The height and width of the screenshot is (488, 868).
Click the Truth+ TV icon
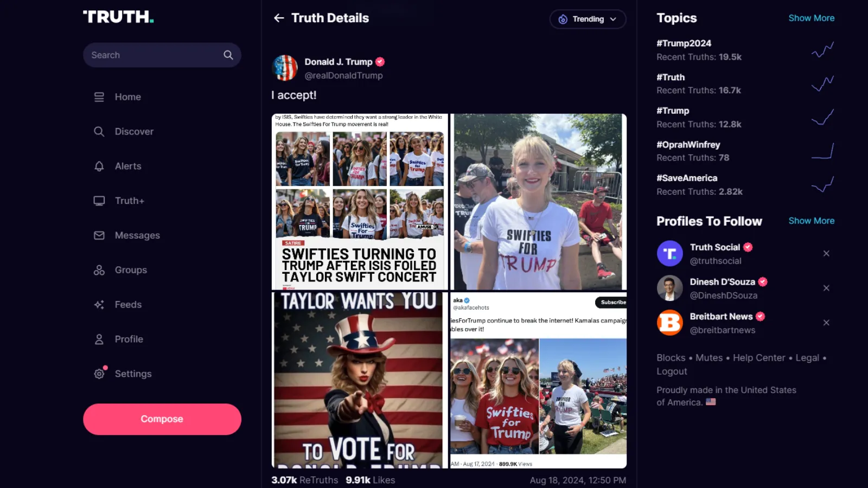pyautogui.click(x=99, y=201)
